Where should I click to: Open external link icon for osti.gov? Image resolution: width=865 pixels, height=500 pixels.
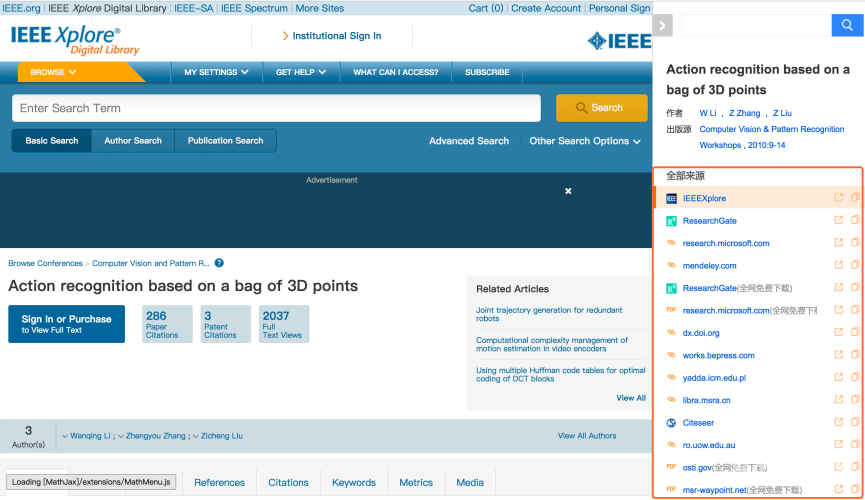[x=839, y=467]
